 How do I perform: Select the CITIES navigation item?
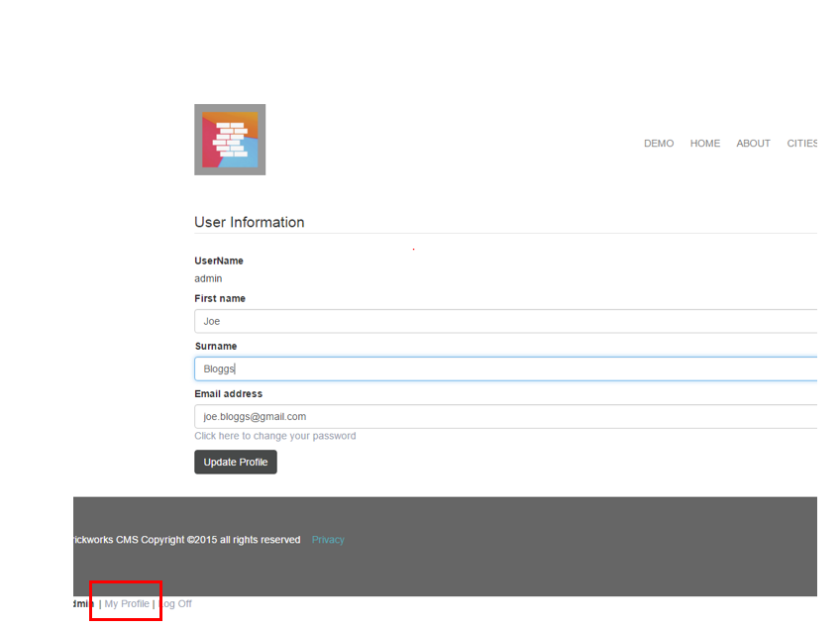[x=802, y=144]
